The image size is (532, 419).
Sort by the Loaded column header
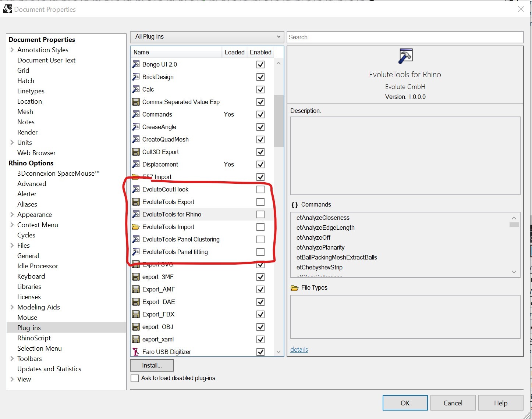(234, 52)
